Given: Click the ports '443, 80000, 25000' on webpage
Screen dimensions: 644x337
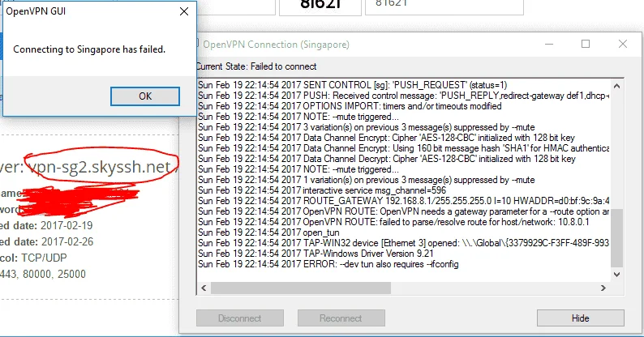Looking at the screenshot, I should pyautogui.click(x=43, y=274).
